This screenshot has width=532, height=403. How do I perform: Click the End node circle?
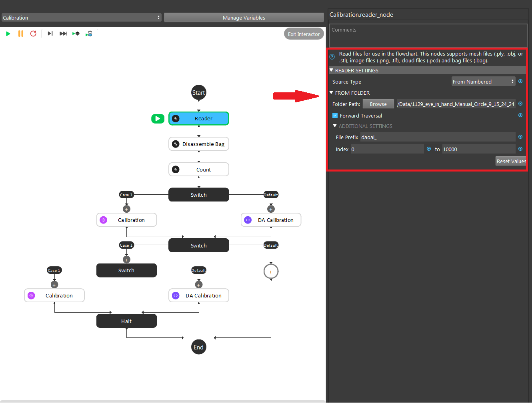(x=199, y=347)
